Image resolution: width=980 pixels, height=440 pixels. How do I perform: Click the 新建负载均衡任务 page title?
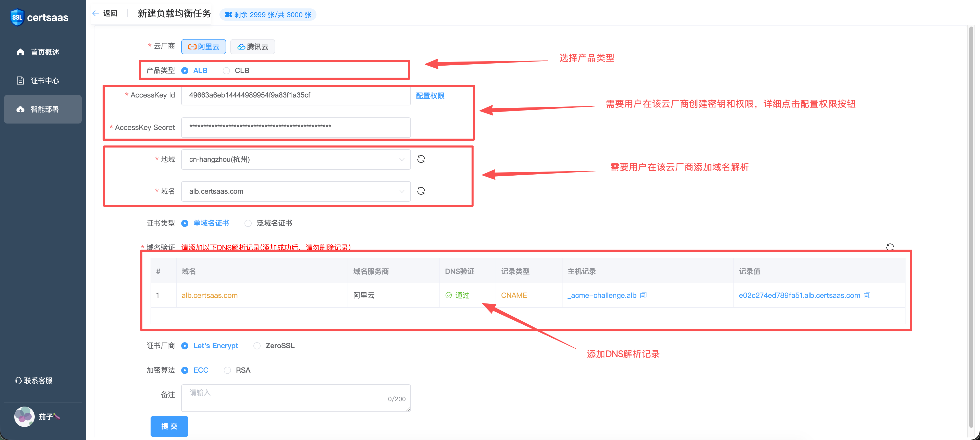click(174, 14)
